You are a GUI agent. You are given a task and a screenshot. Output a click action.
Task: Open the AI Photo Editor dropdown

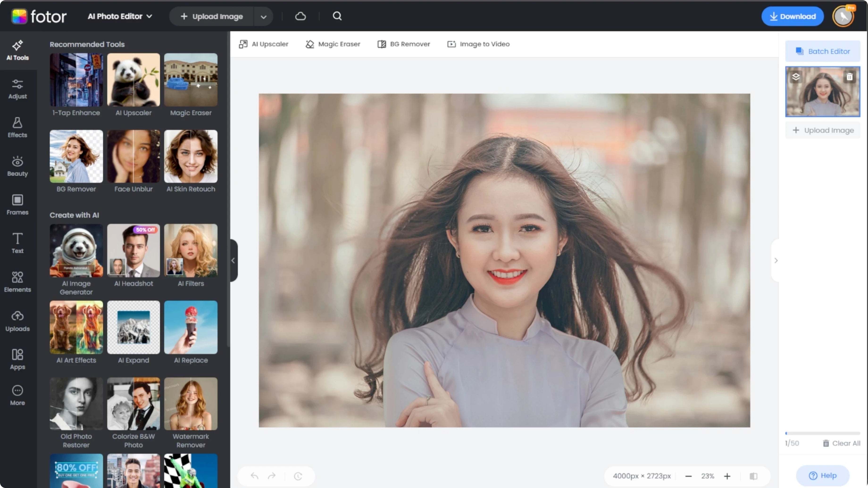(x=120, y=16)
